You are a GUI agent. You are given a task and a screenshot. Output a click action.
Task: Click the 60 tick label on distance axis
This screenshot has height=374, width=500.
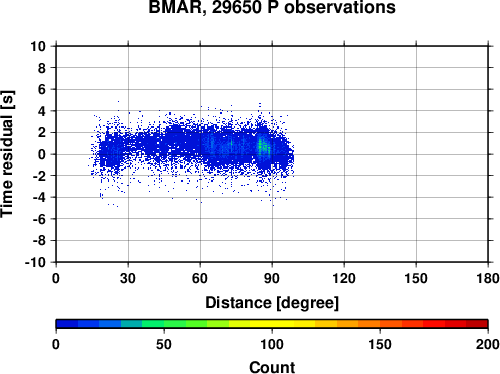pyautogui.click(x=200, y=278)
